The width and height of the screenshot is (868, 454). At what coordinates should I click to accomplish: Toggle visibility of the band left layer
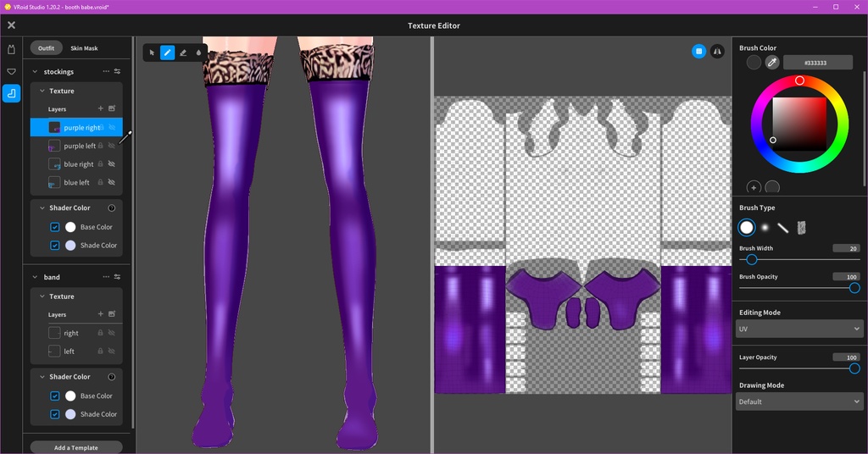point(111,351)
